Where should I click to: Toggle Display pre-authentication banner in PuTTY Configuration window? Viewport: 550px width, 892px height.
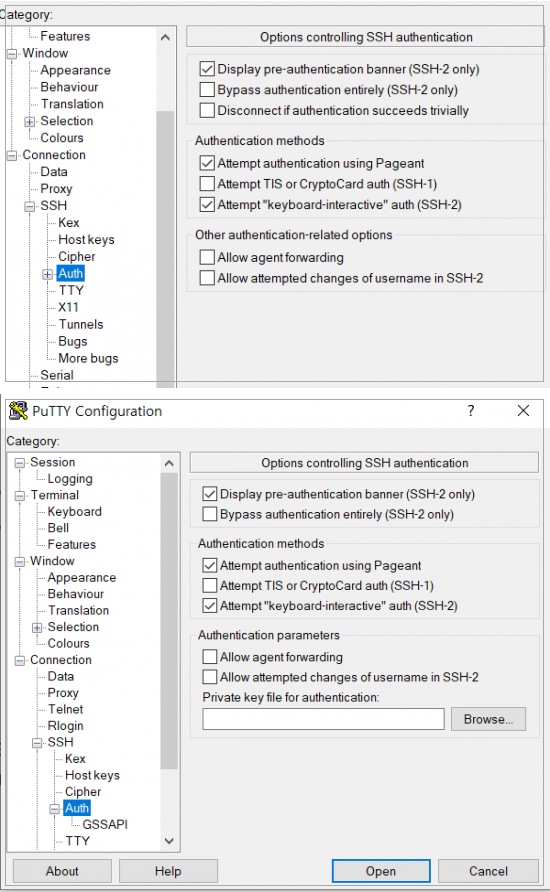click(210, 494)
